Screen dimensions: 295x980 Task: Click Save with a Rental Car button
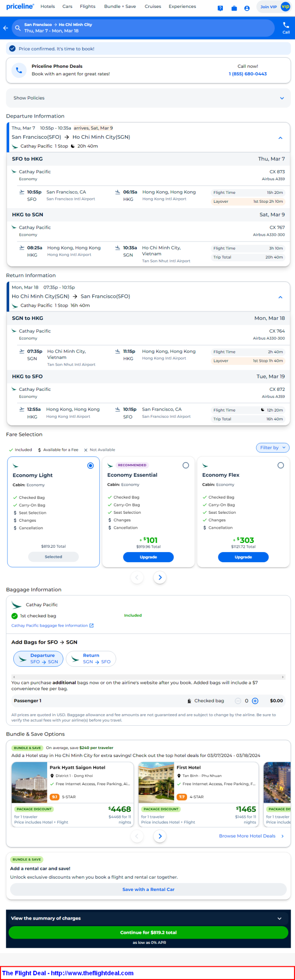148,889
